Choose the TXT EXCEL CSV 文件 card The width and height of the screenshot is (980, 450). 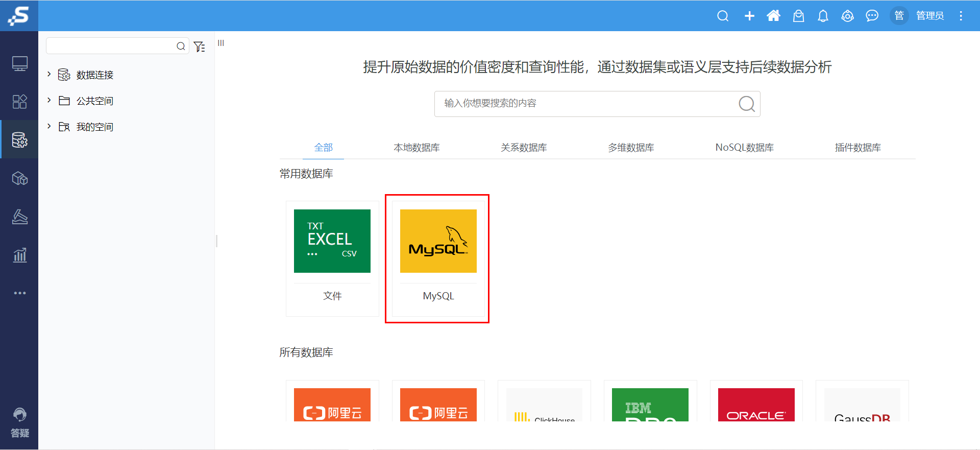coord(332,258)
